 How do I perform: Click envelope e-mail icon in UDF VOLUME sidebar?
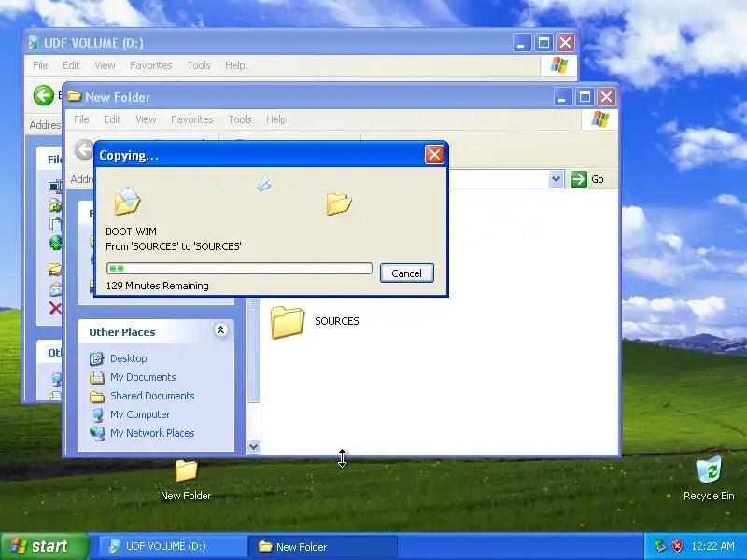(x=55, y=289)
